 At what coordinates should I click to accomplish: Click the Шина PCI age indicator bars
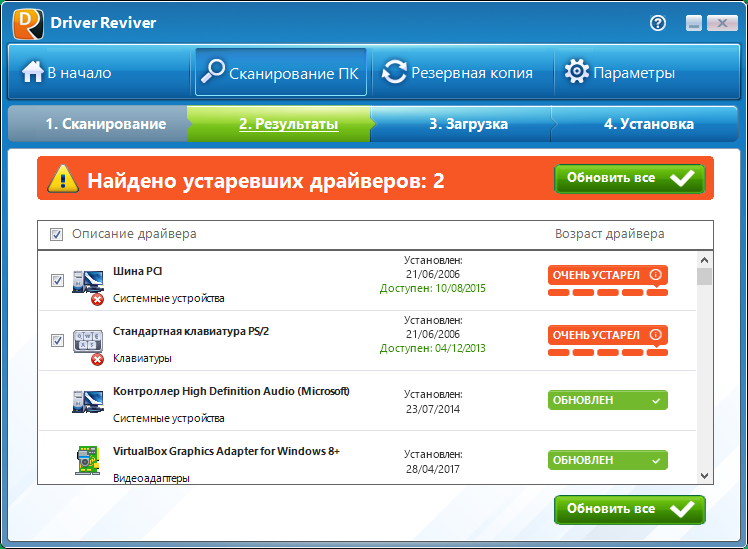click(608, 292)
